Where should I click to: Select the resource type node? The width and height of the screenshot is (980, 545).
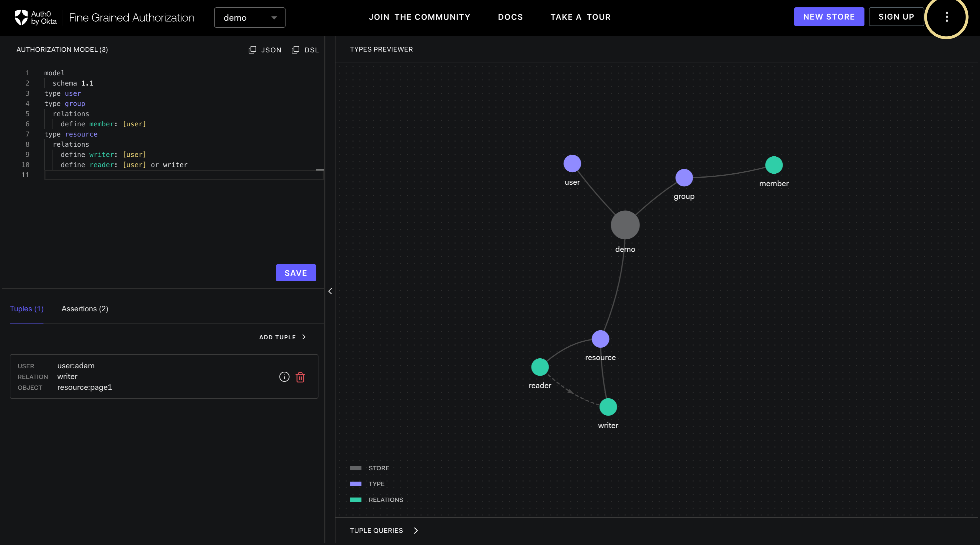[600, 339]
